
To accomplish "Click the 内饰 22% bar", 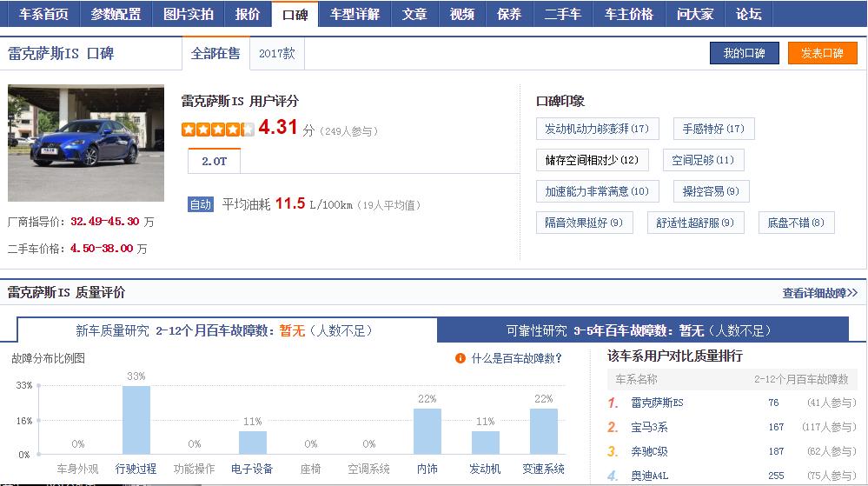I will point(427,431).
